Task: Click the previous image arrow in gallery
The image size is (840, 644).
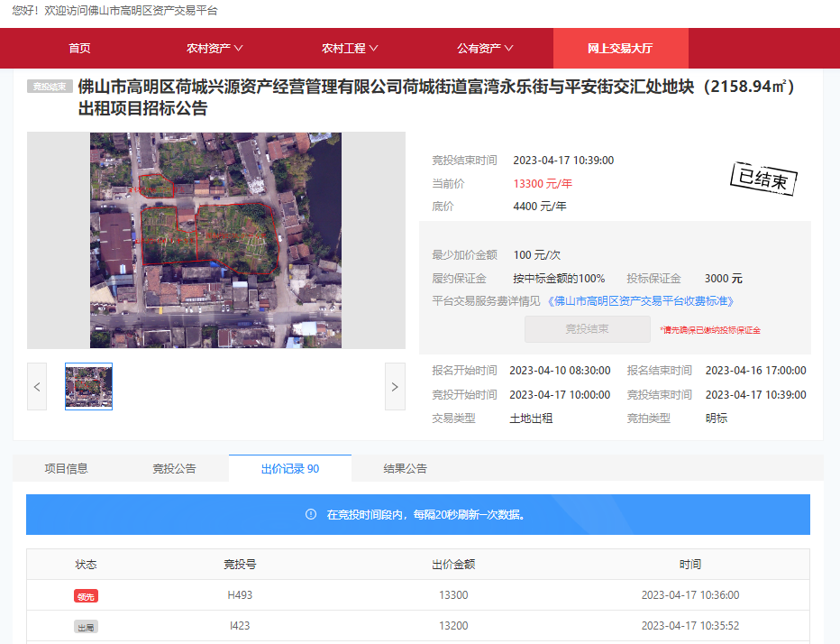Action: pyautogui.click(x=37, y=387)
